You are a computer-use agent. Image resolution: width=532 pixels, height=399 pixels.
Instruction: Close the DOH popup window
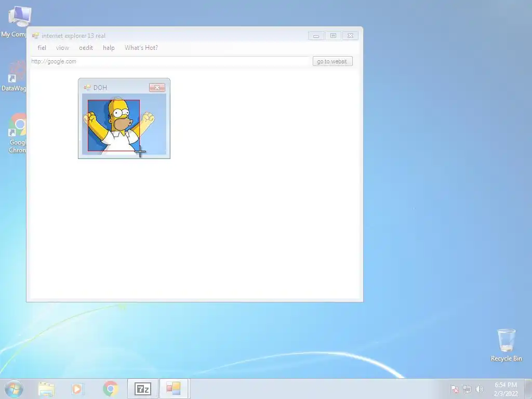(x=157, y=87)
